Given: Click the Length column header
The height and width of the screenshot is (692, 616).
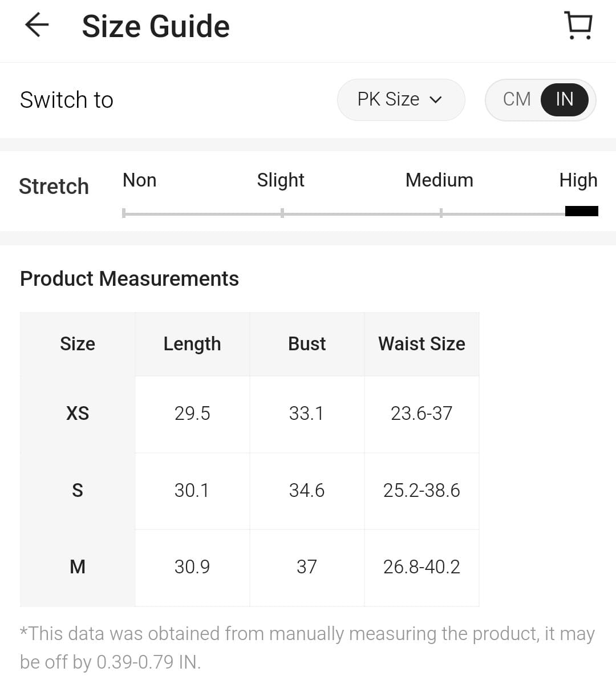Looking at the screenshot, I should 192,344.
